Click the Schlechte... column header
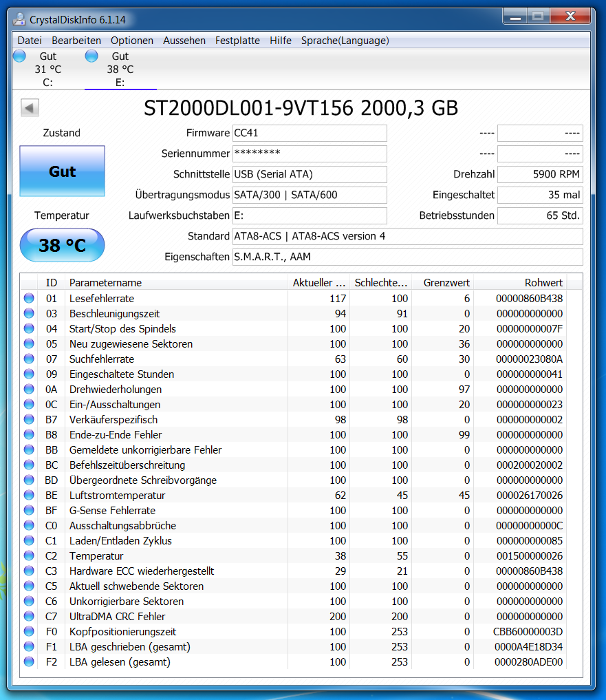Screen dimensions: 606x700 click(x=380, y=283)
